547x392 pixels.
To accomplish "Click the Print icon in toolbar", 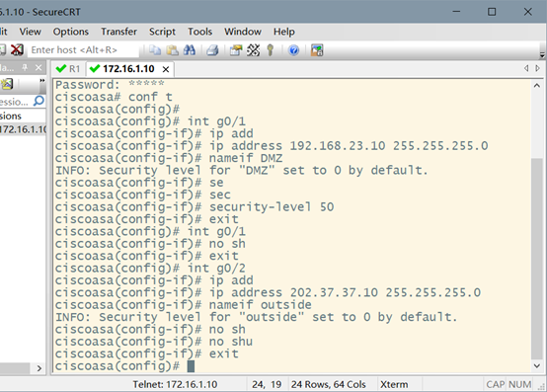I will click(212, 50).
